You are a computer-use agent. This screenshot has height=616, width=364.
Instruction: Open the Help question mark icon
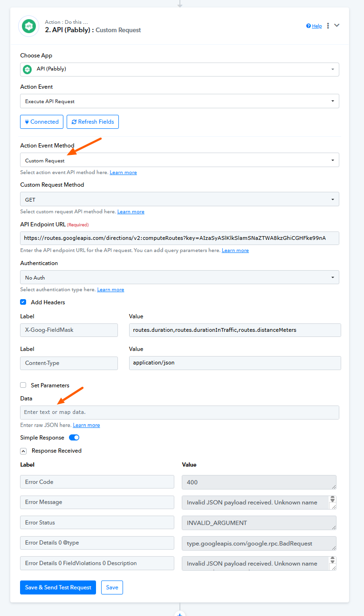[x=309, y=26]
